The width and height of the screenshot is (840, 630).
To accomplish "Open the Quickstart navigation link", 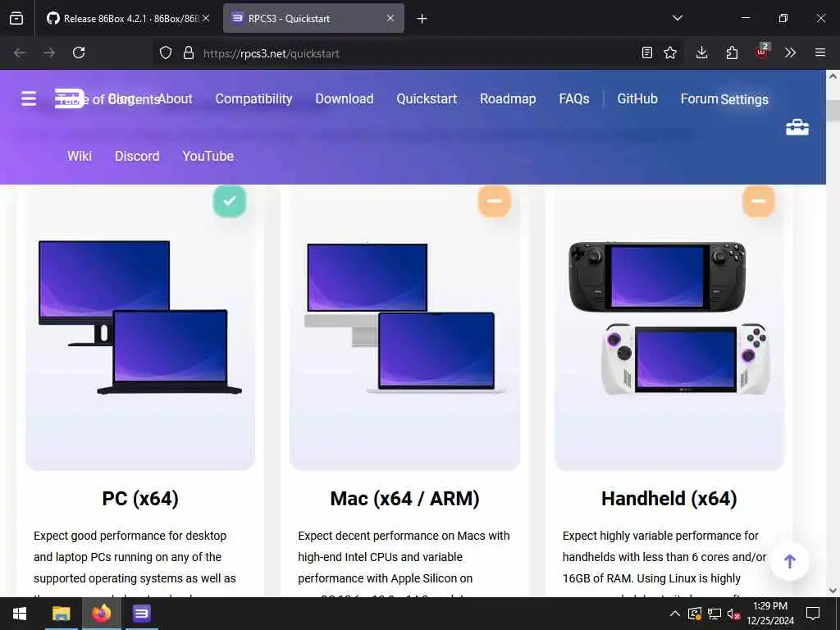I will [427, 98].
